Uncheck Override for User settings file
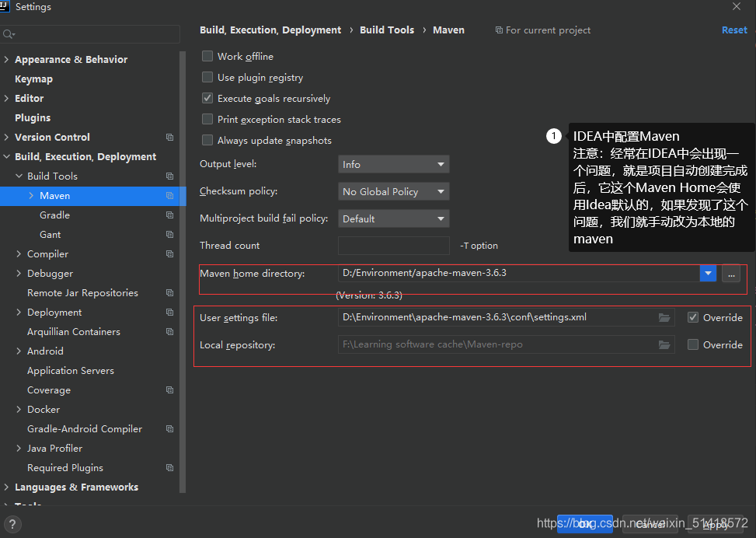 coord(693,317)
